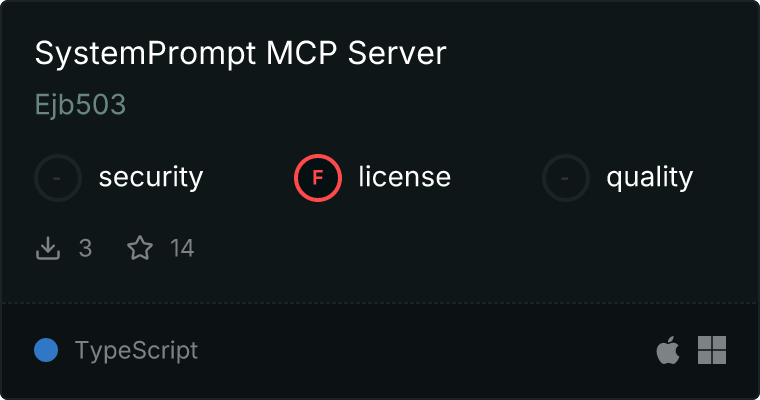The height and width of the screenshot is (400, 760).
Task: Click the dash inside the security circle
Action: (x=57, y=178)
